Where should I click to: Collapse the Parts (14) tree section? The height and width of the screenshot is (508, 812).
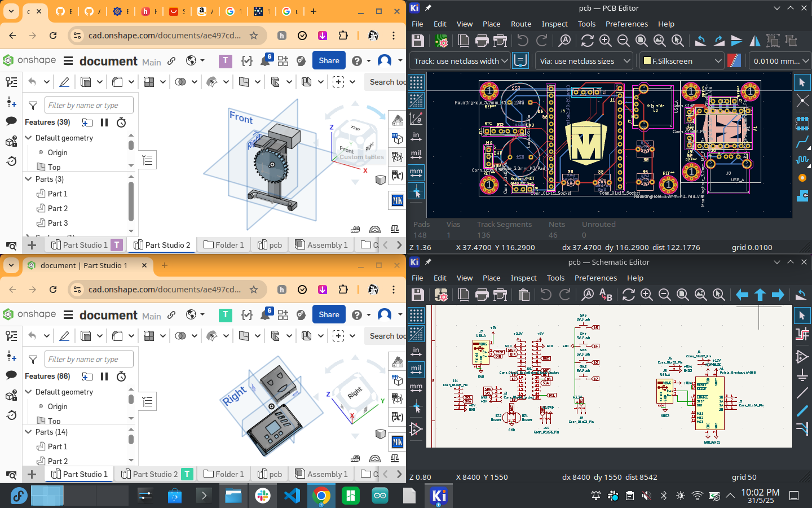[x=29, y=432]
